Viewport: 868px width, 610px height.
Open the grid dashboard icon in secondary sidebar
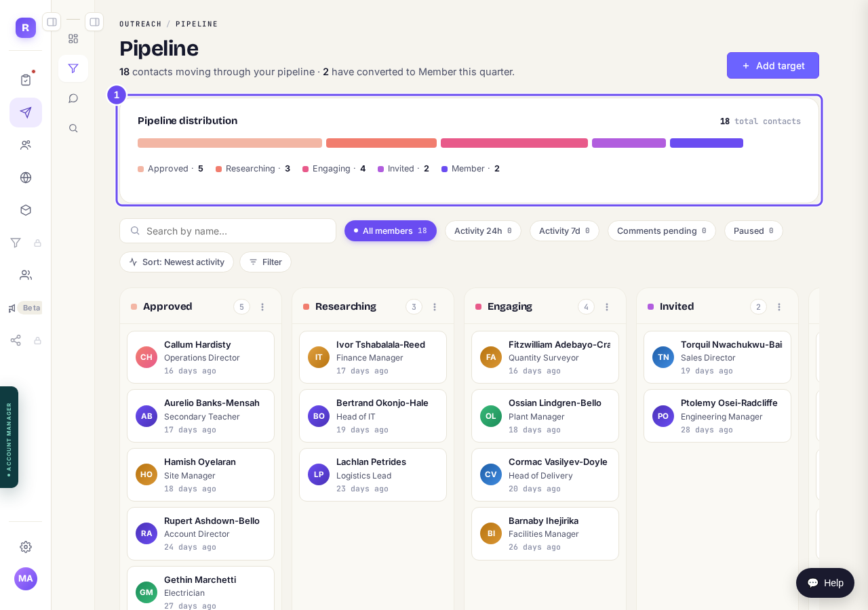73,39
